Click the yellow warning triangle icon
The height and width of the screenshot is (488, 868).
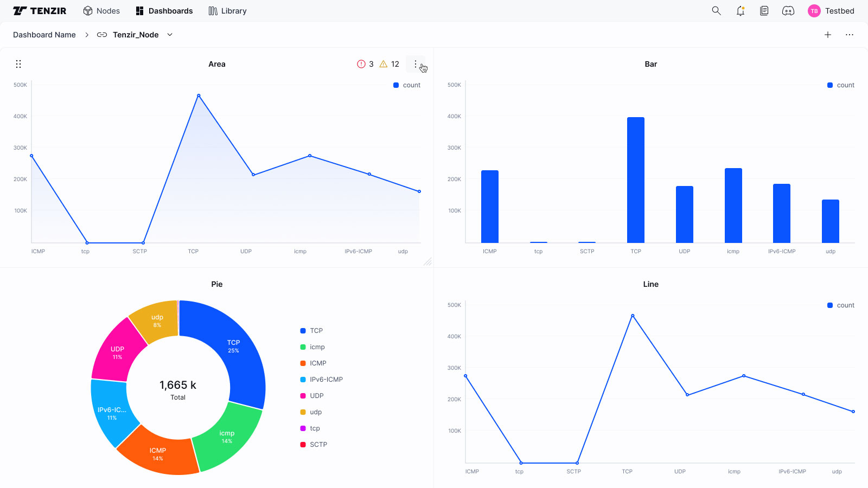(384, 64)
